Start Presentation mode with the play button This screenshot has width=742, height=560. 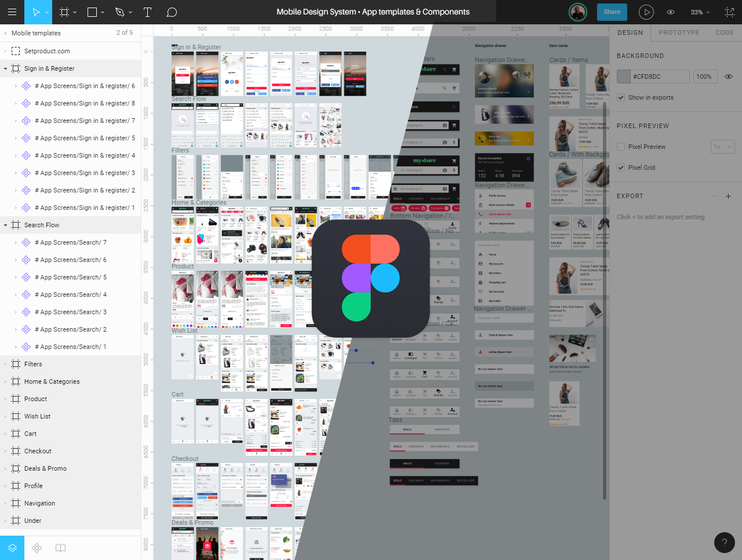tap(646, 12)
